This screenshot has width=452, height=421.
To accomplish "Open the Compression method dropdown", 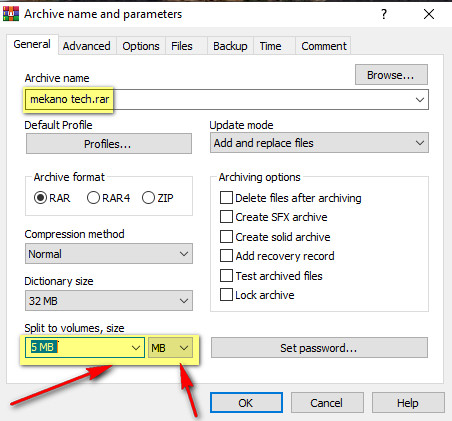I will tap(109, 254).
